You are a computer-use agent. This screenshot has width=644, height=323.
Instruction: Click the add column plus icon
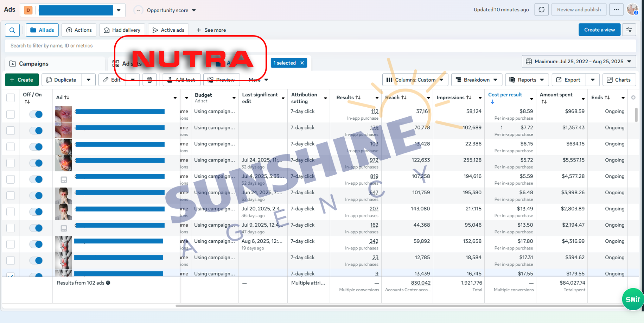(x=633, y=97)
